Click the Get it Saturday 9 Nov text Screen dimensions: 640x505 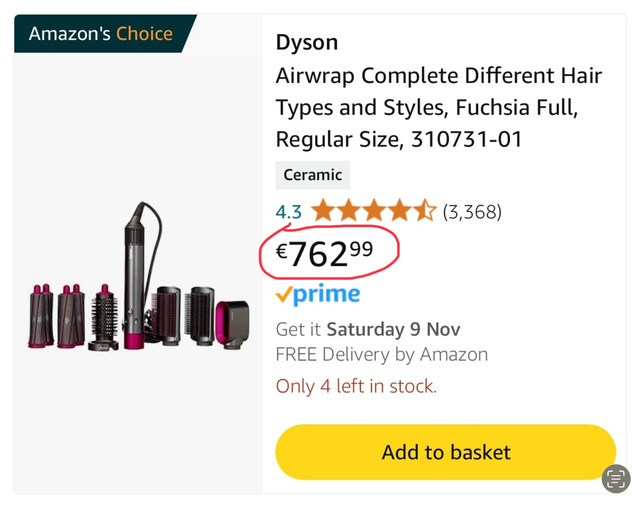tap(367, 329)
